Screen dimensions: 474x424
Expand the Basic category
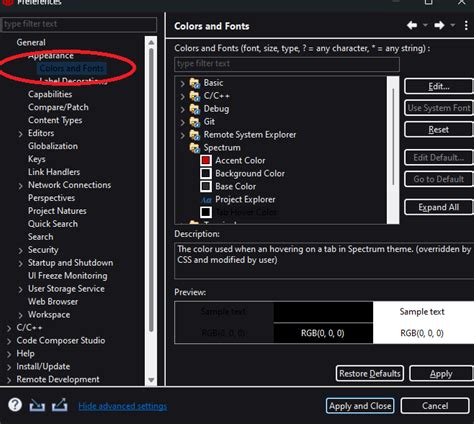click(182, 83)
